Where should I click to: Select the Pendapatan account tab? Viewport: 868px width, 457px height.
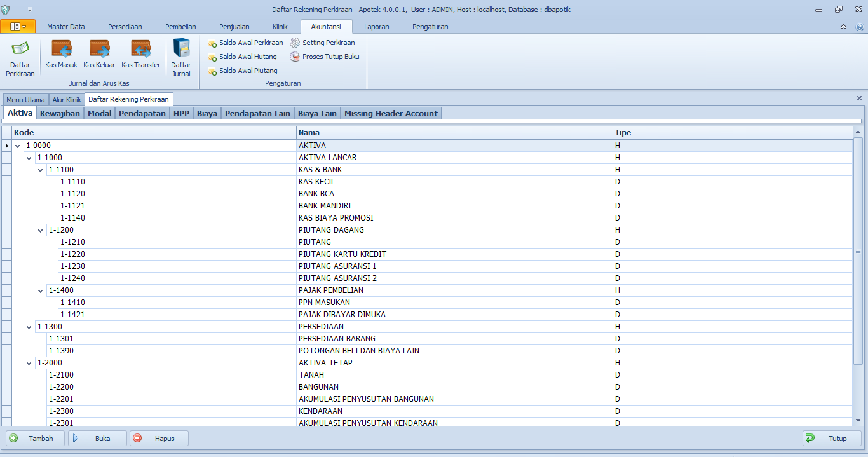click(142, 113)
